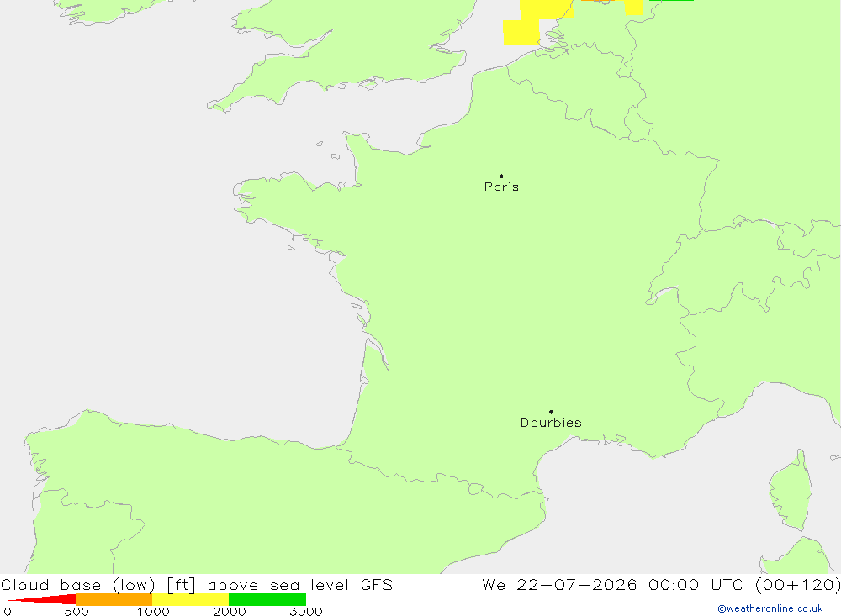The image size is (841, 616).
Task: Click the 00:00 UTC time text
Action: click(x=696, y=585)
